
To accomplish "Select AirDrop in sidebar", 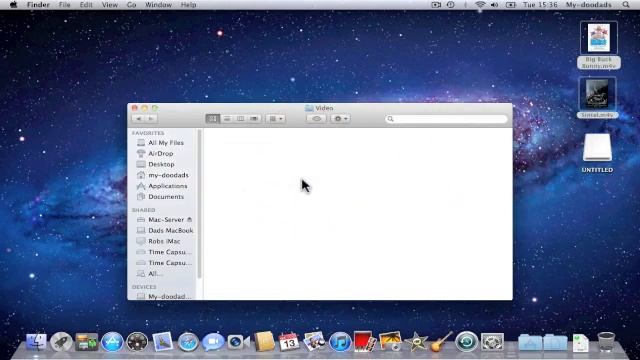I will tap(162, 153).
